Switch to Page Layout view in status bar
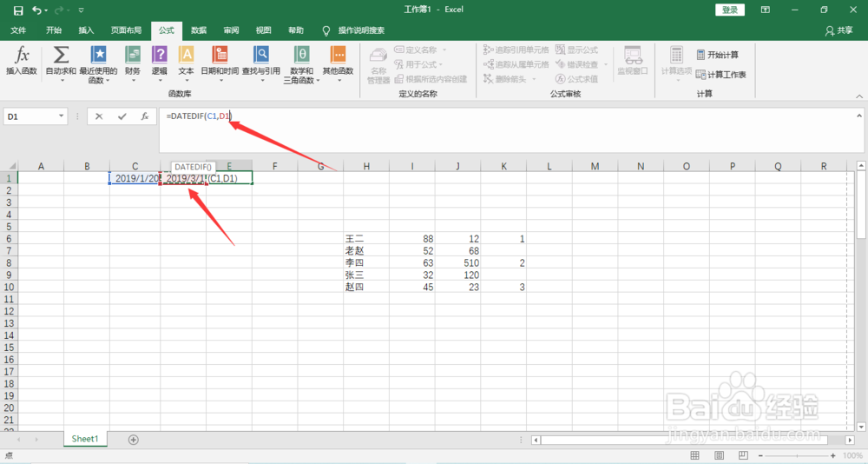This screenshot has height=464, width=868. click(719, 455)
